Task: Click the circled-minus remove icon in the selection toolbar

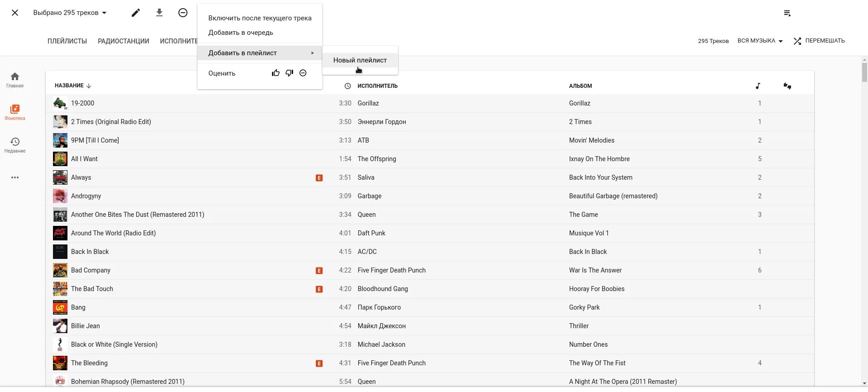Action: [183, 13]
